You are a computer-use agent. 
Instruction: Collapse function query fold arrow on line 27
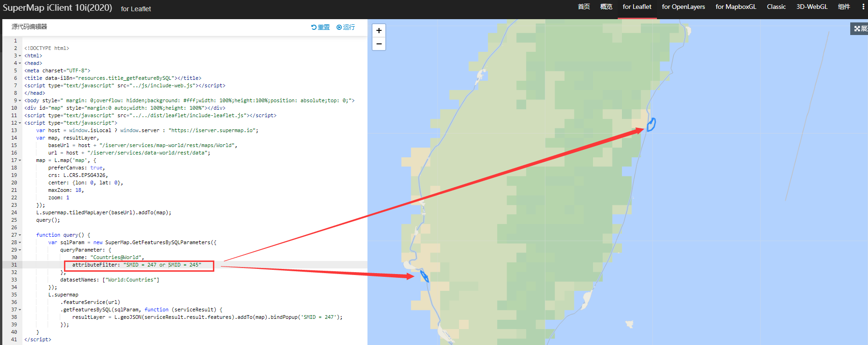(x=20, y=235)
